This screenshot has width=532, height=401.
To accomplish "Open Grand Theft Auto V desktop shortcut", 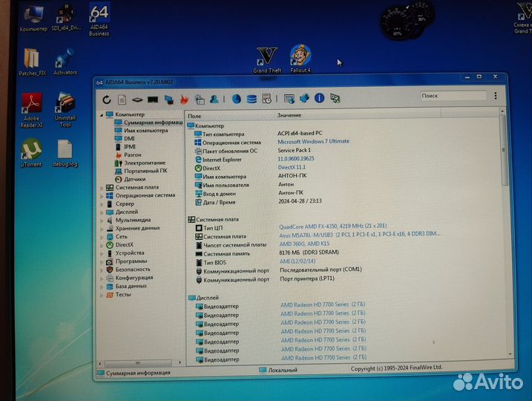I will [266, 59].
